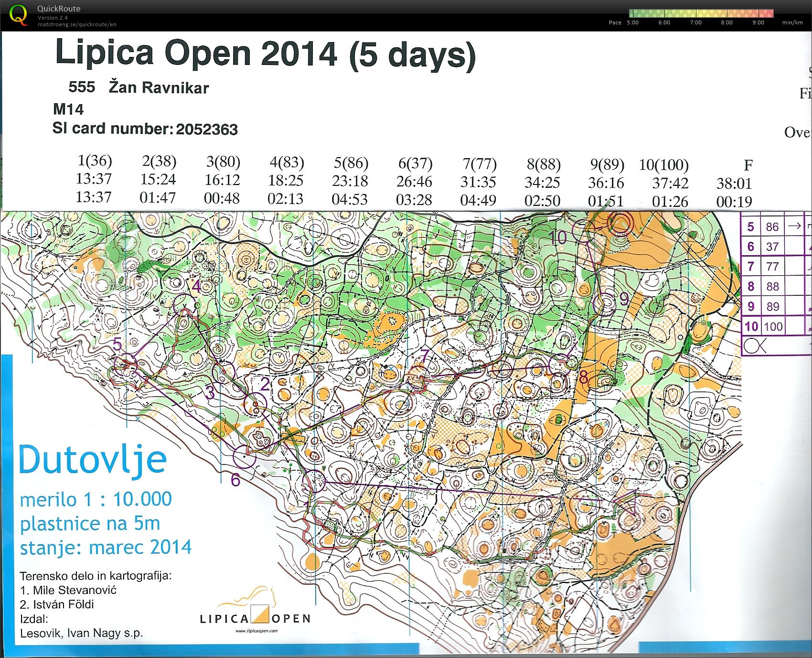Screen dimensions: 812x658
Task: Click the plastnice na 5m text
Action: pos(90,524)
